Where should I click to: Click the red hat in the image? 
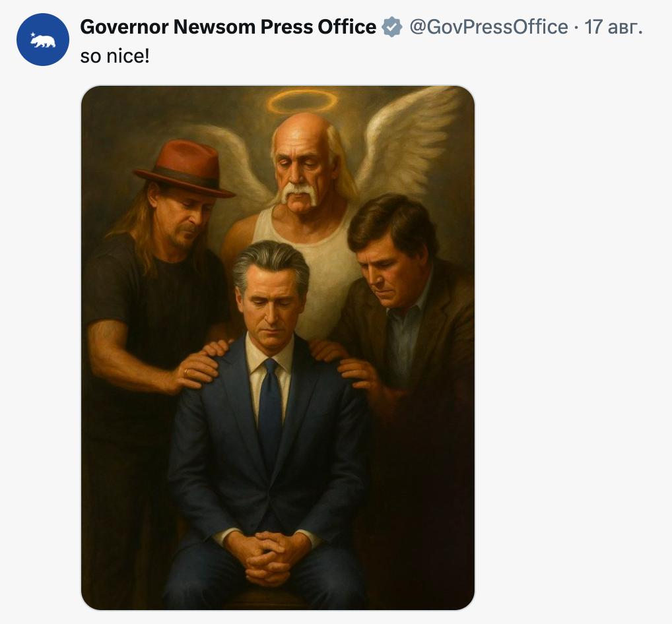(185, 168)
